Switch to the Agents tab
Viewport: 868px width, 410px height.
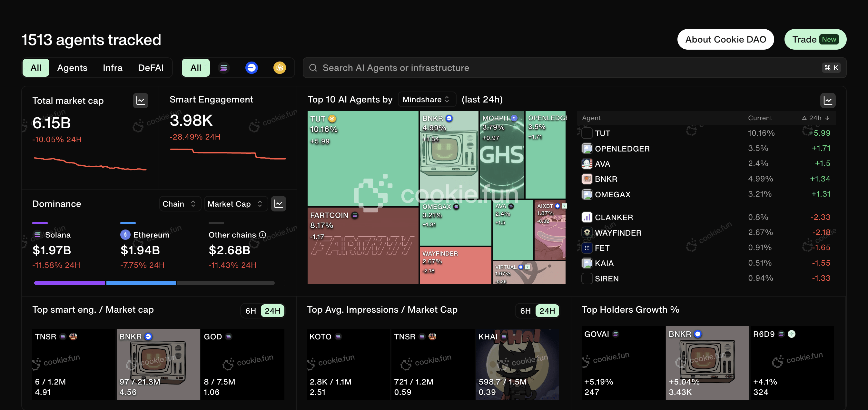point(72,68)
